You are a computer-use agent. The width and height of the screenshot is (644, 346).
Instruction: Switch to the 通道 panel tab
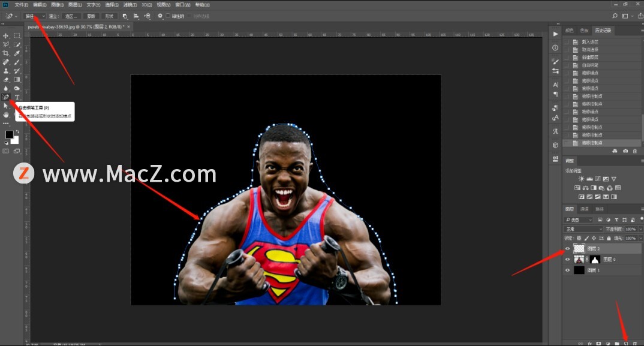[x=585, y=209]
